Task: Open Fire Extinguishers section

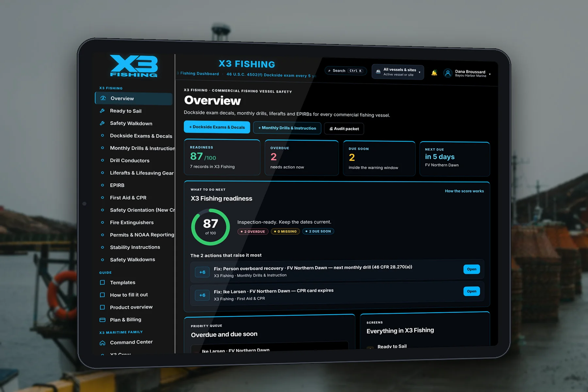Action: (132, 222)
